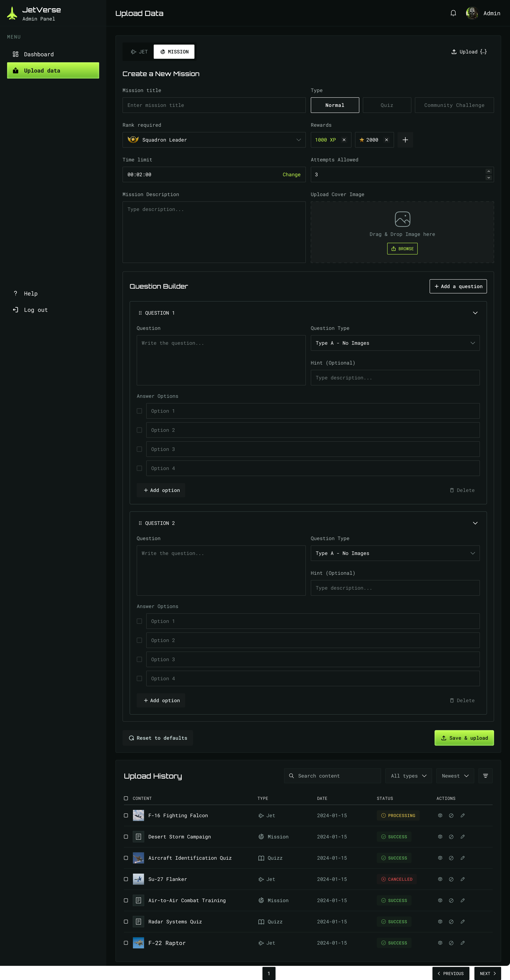Image resolution: width=510 pixels, height=980 pixels.
Task: Click the Mission title input field
Action: click(214, 105)
